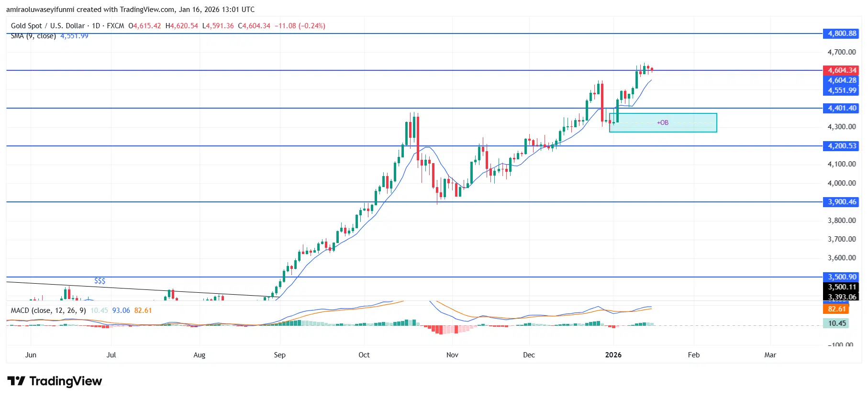Select the 4,200.53 support level label
Screen dimensions: 868x399
click(842, 146)
